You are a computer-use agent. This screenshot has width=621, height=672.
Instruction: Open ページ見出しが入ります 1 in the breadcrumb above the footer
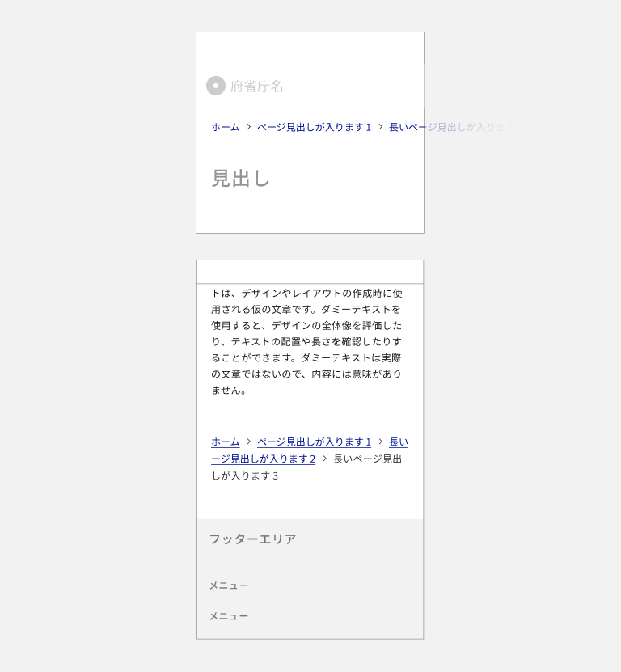coord(314,442)
